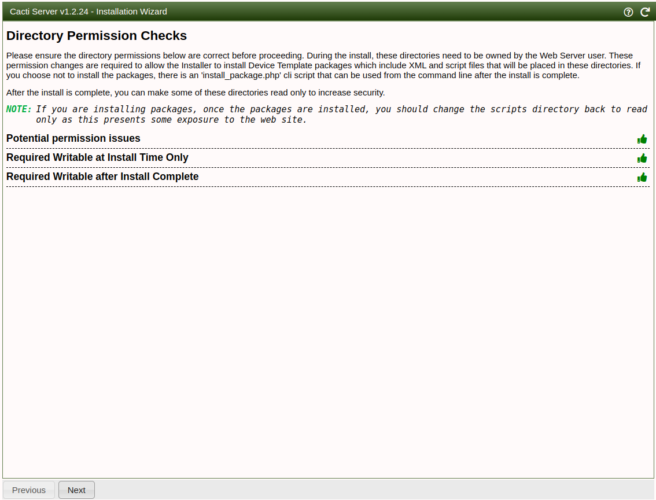
Task: Expand the Potential permission issues section
Action: (x=73, y=138)
